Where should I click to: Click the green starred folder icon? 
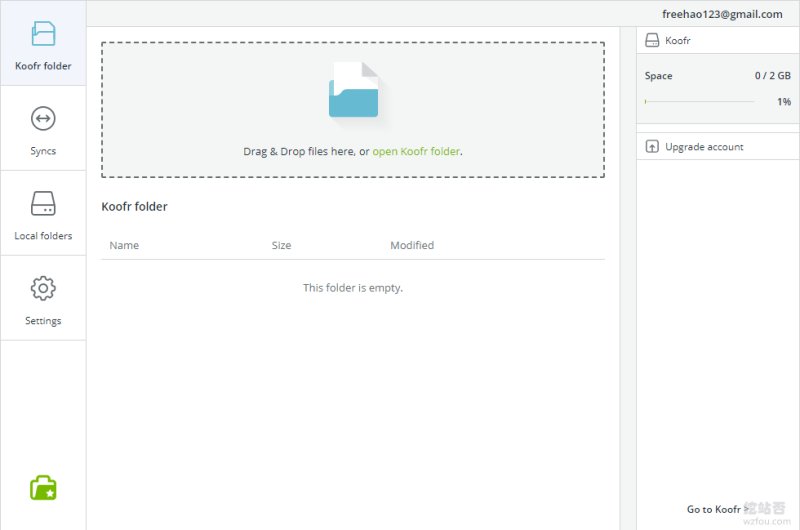pyautogui.click(x=43, y=488)
